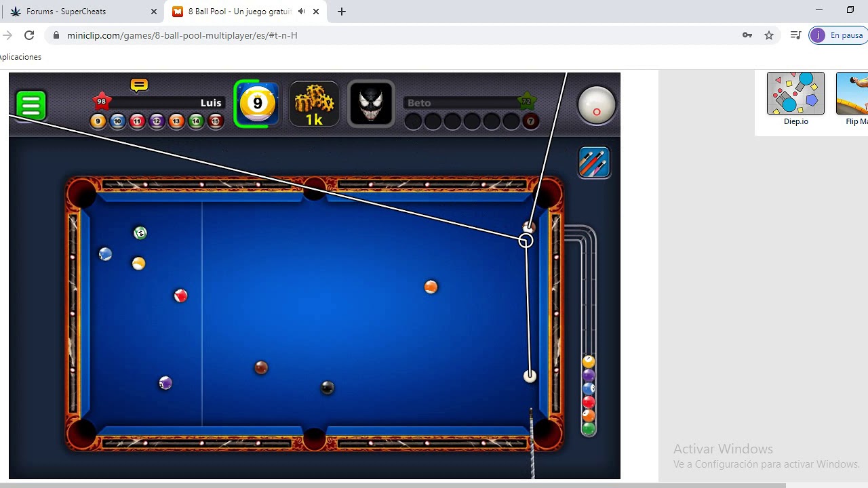
Task: Click the pocketed blue ball in rack
Action: (589, 389)
